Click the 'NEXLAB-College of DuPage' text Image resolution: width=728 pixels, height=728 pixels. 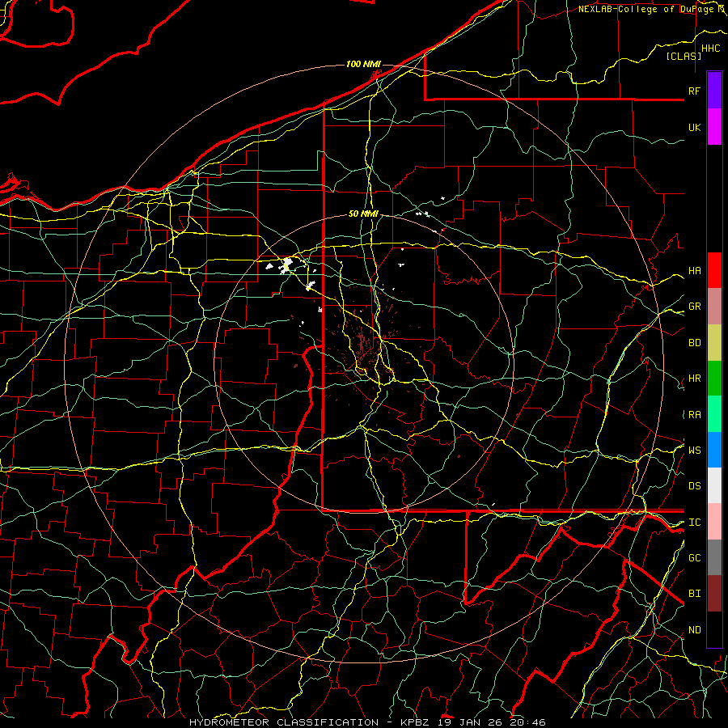[x=645, y=9]
